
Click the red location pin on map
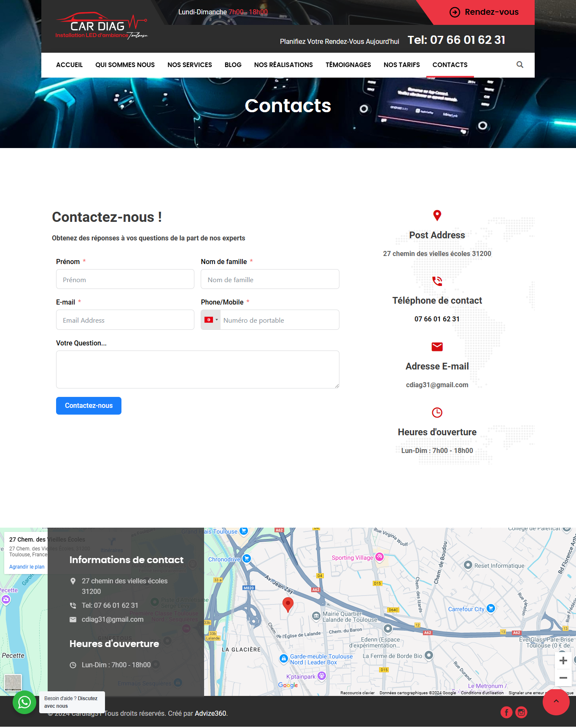[x=288, y=604]
